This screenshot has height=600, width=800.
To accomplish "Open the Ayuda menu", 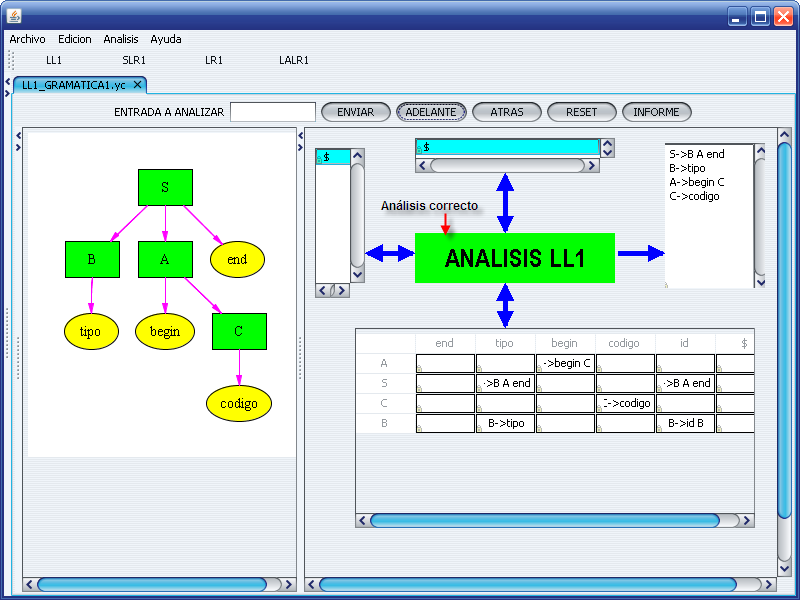I will pyautogui.click(x=166, y=39).
